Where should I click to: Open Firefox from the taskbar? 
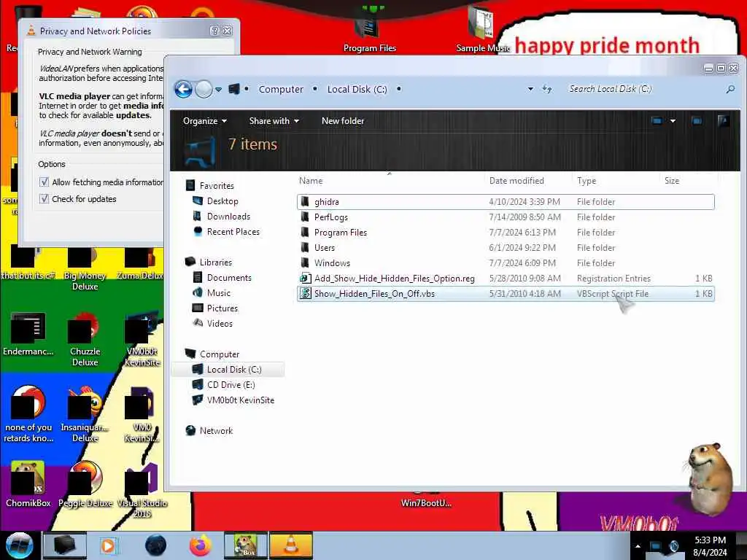(200, 545)
